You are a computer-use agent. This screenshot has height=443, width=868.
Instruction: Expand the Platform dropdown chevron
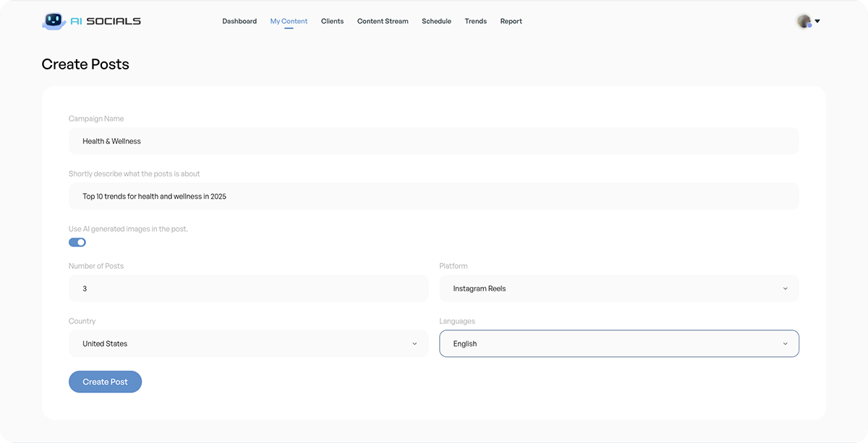(x=785, y=288)
